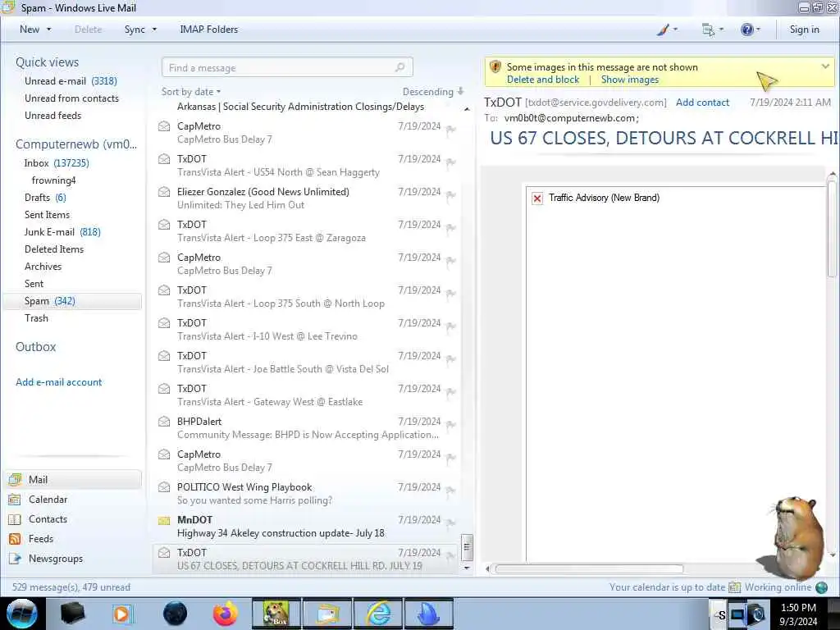Click the working online globe icon in status bar

pos(821,587)
